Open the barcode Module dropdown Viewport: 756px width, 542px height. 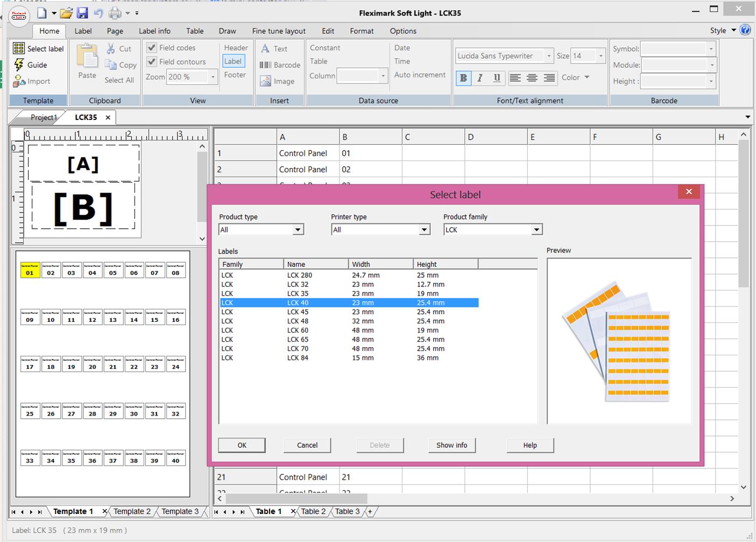pos(711,65)
